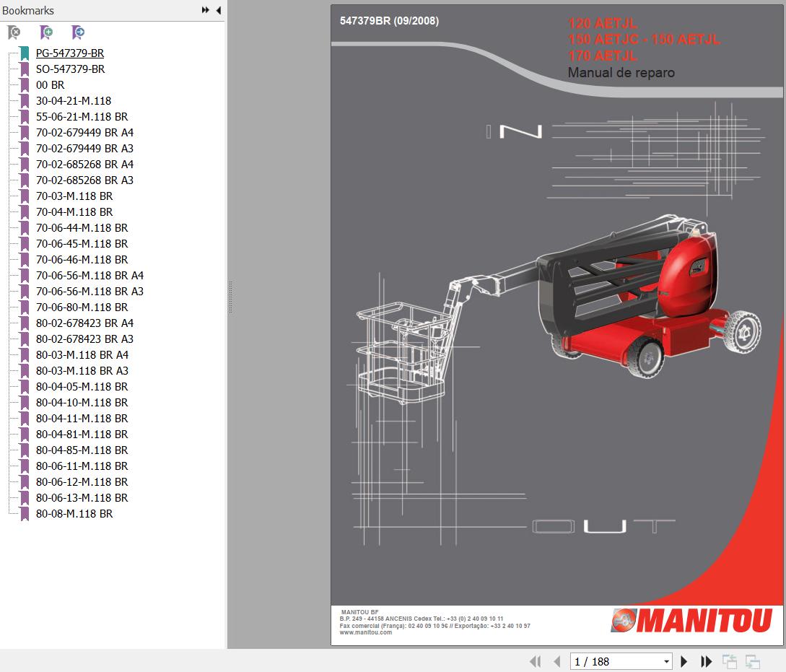Go to bookmark 80-04-10-M.118 BR
786x672 pixels.
click(x=82, y=402)
